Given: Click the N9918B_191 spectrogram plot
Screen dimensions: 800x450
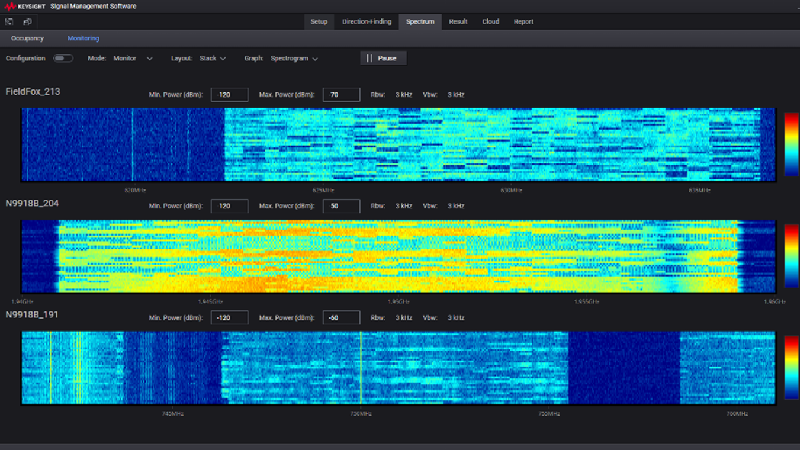Looking at the screenshot, I should click(398, 368).
